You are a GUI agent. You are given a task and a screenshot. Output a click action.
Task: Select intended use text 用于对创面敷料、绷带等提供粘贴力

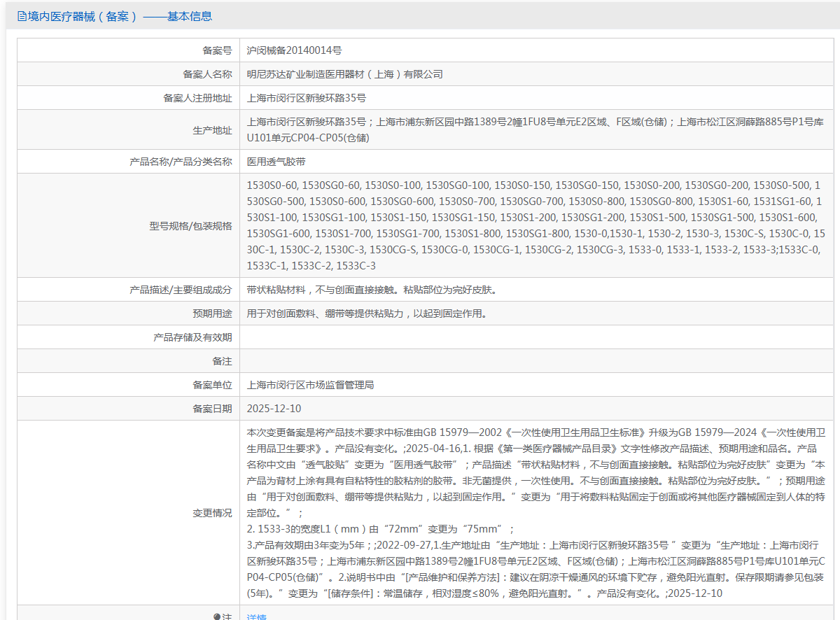tap(367, 313)
